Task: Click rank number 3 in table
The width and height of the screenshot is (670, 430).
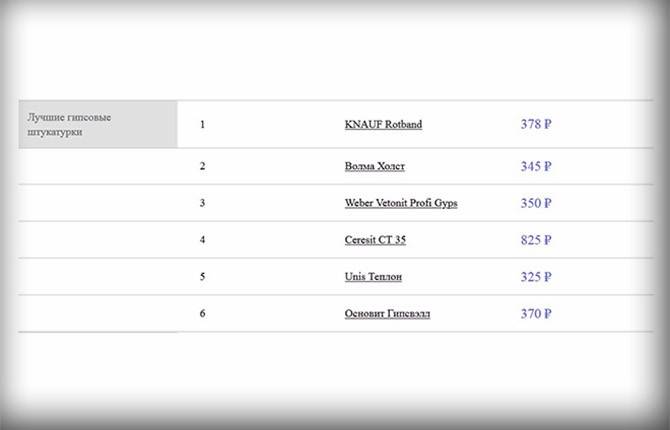Action: coord(202,203)
